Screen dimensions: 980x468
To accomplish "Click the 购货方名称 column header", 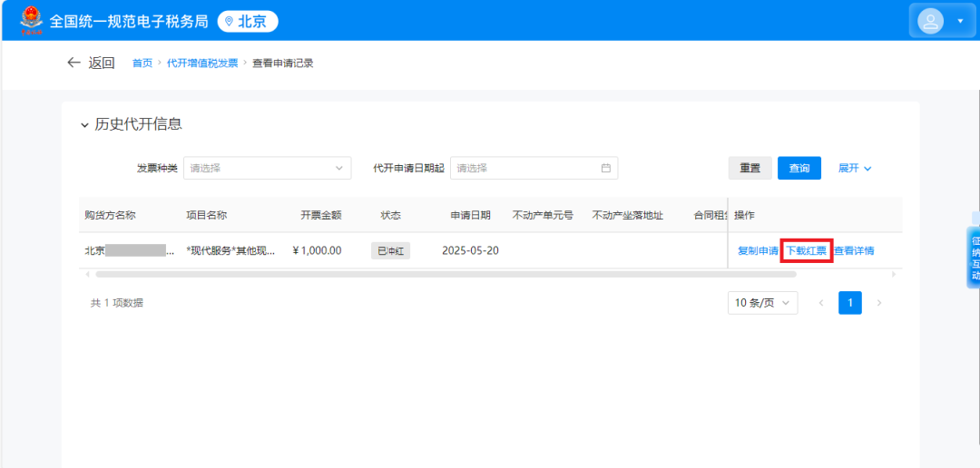I will pos(110,215).
